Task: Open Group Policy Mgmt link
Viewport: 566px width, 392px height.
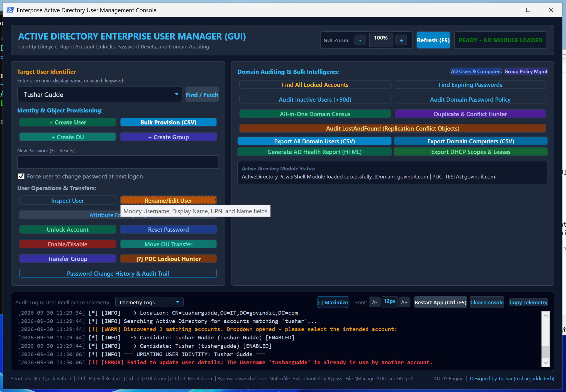Action: 526,72
